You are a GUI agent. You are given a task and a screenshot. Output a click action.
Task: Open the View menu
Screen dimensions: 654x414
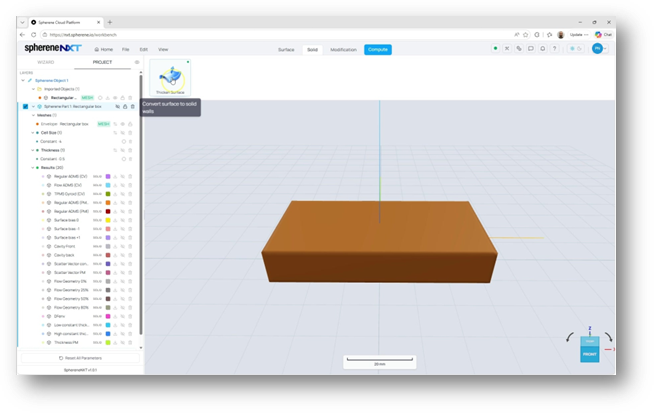pos(163,49)
